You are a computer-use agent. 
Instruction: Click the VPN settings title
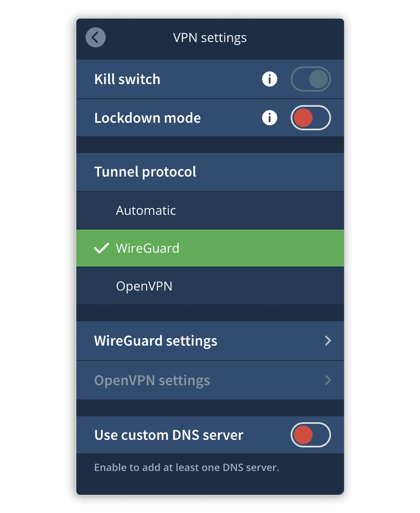click(x=210, y=38)
